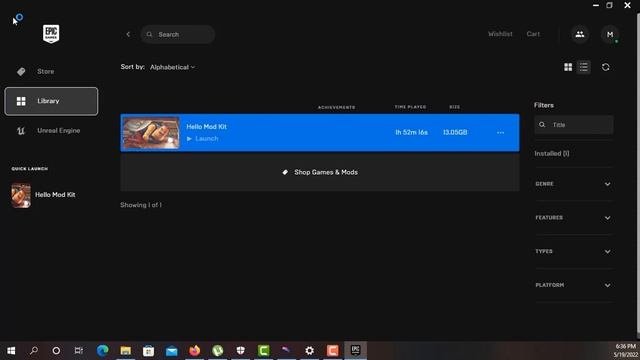Screen dimensions: 640x360
Task: Open the green Camtasia icon in taskbar
Action: [264, 351]
